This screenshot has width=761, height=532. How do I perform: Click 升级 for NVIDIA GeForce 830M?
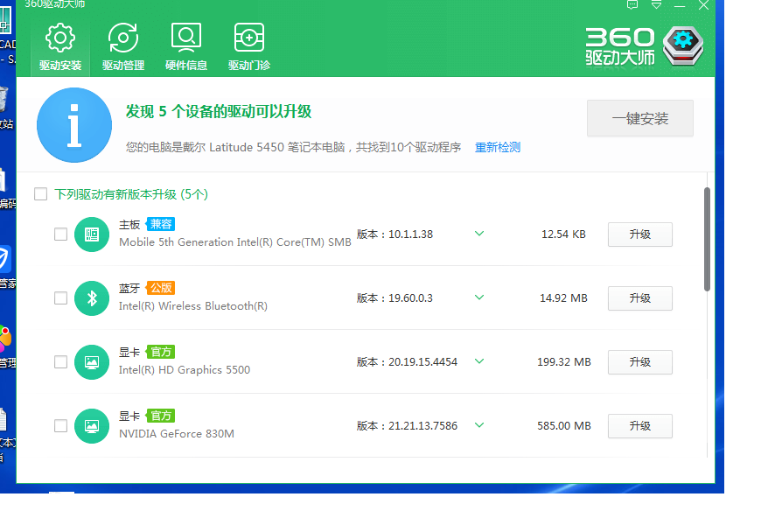(x=639, y=426)
